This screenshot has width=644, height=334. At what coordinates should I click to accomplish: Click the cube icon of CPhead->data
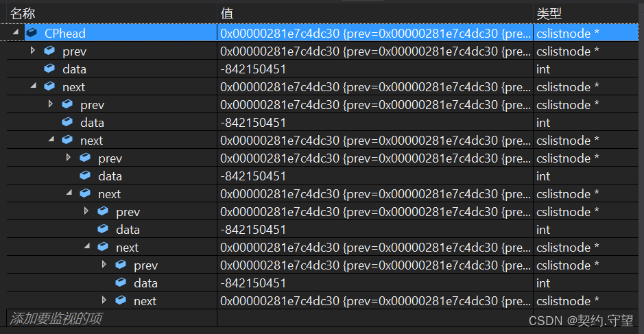coord(49,68)
